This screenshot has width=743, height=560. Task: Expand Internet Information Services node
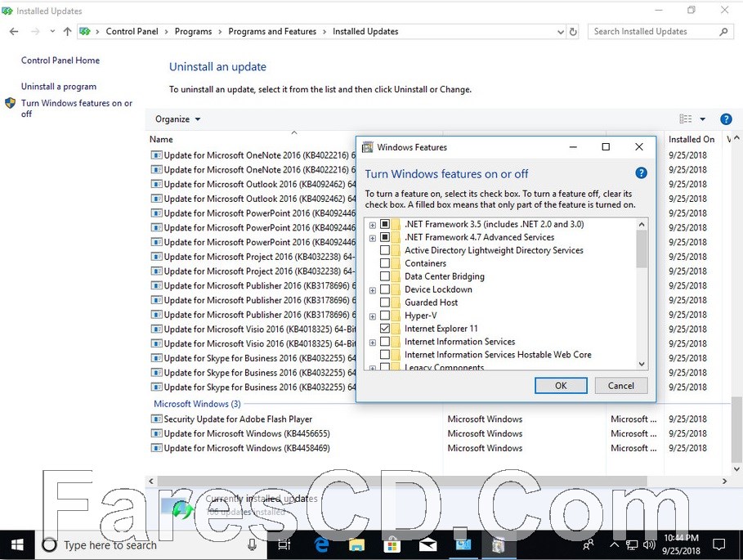click(x=373, y=342)
